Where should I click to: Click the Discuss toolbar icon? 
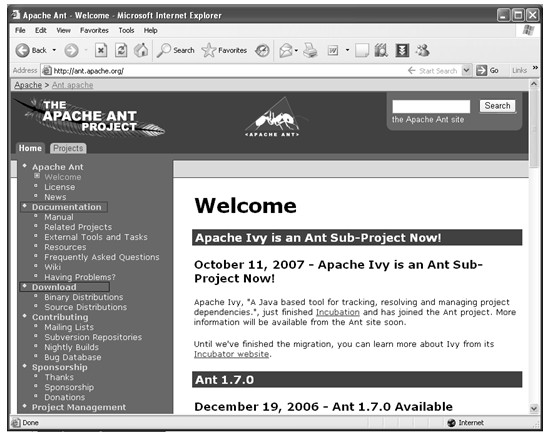point(362,50)
